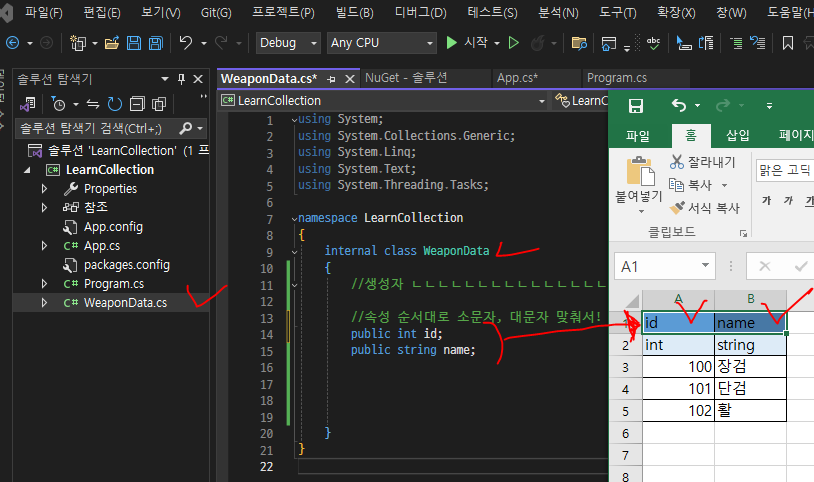Select Excel cell containing 장검
Image resolution: width=814 pixels, height=482 pixels.
(x=750, y=367)
